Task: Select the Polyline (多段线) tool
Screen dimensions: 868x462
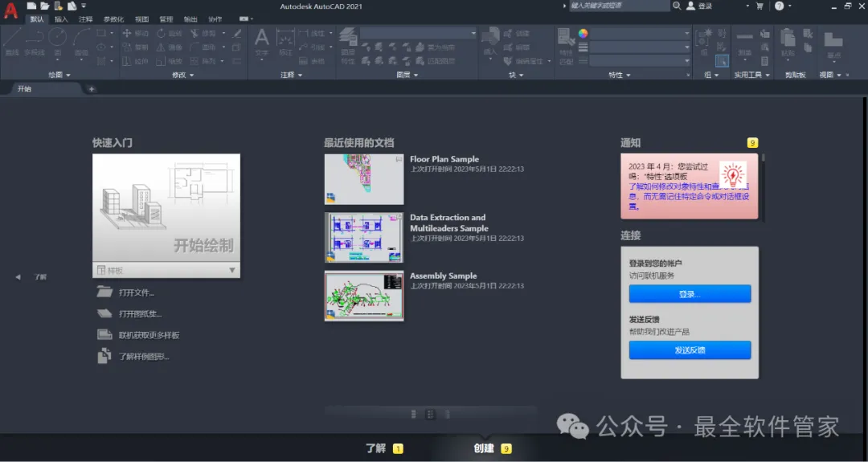Action: (35, 42)
